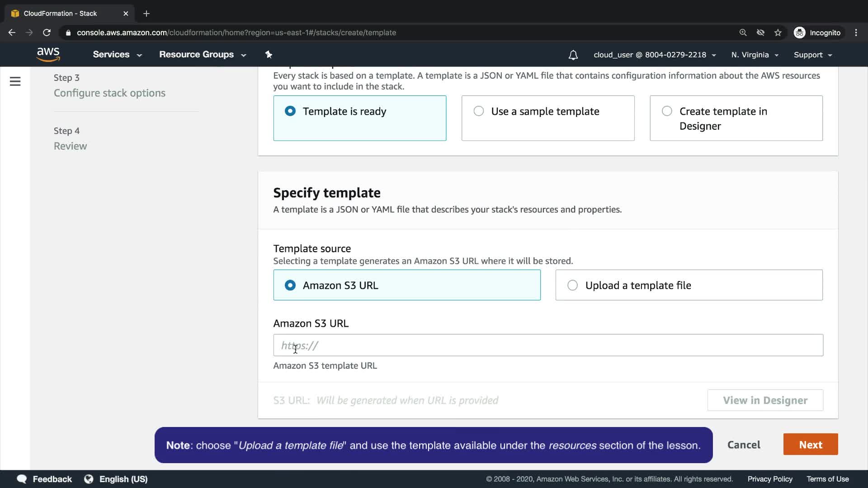The image size is (868, 488).
Task: Open the Support menu
Action: click(x=812, y=55)
